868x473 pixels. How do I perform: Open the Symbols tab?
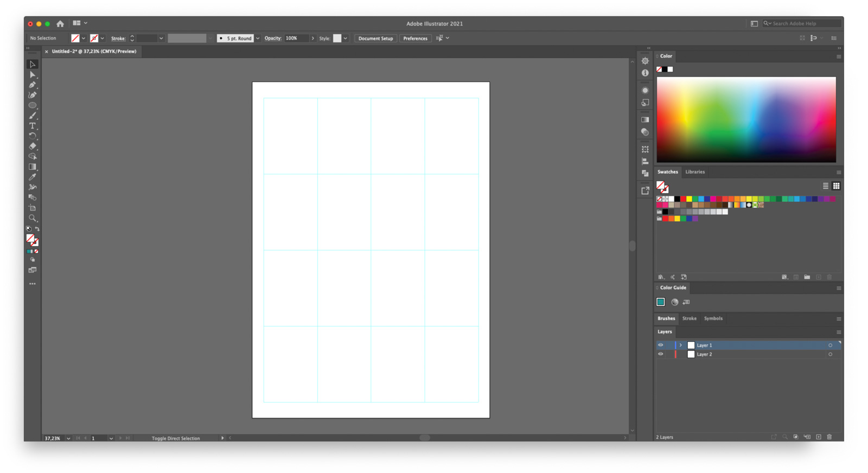point(713,318)
